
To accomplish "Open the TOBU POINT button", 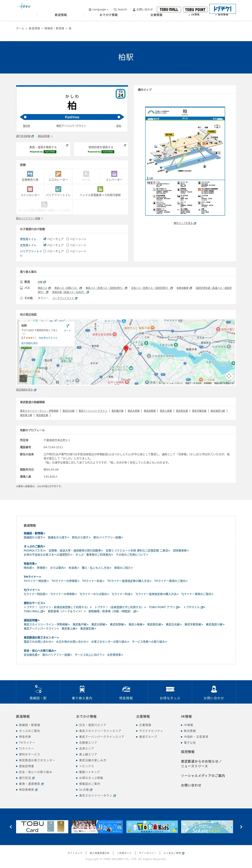I will tap(195, 9).
